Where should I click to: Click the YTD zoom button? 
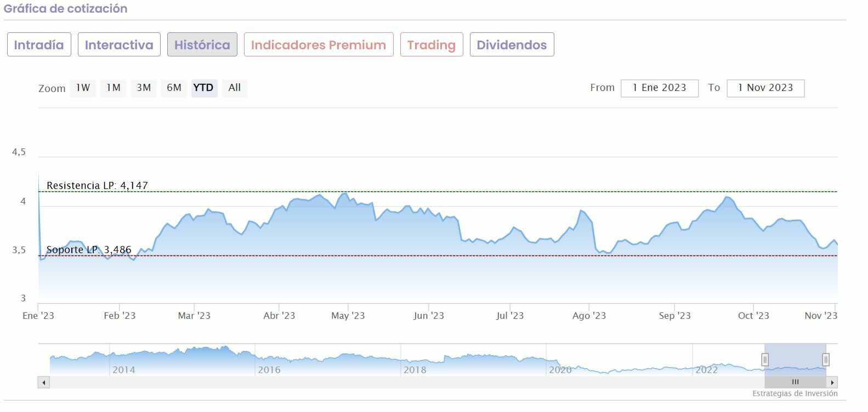(203, 88)
